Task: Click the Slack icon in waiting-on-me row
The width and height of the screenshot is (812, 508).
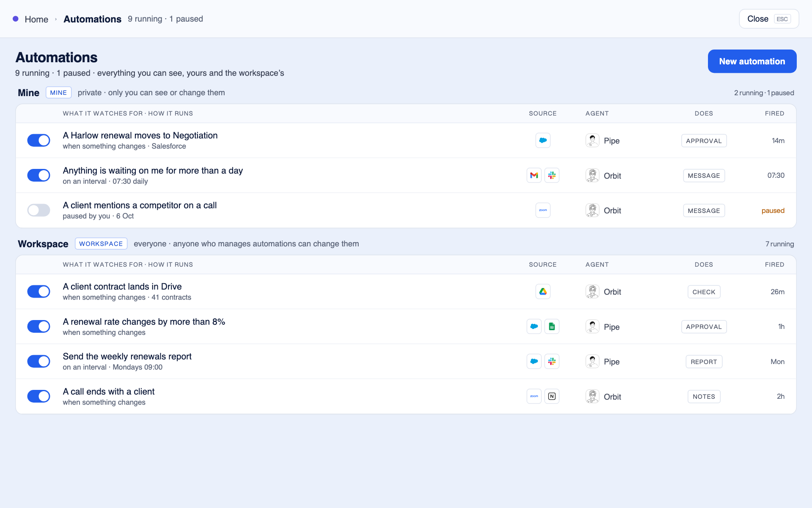Action: tap(552, 175)
